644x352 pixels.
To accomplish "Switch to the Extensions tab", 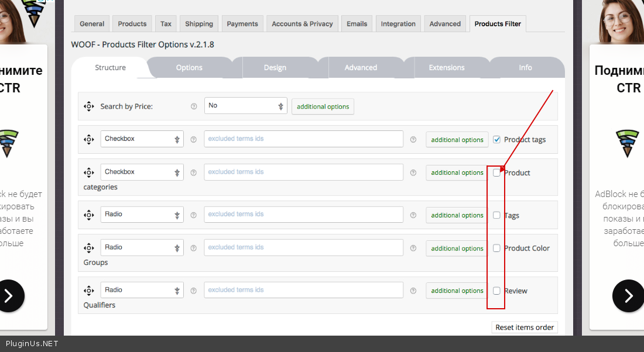I will (x=446, y=68).
